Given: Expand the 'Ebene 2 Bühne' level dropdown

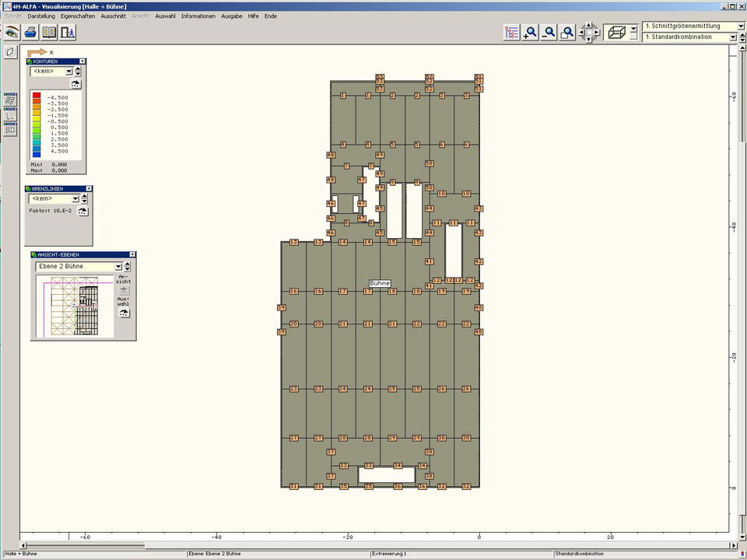Looking at the screenshot, I should click(x=117, y=267).
